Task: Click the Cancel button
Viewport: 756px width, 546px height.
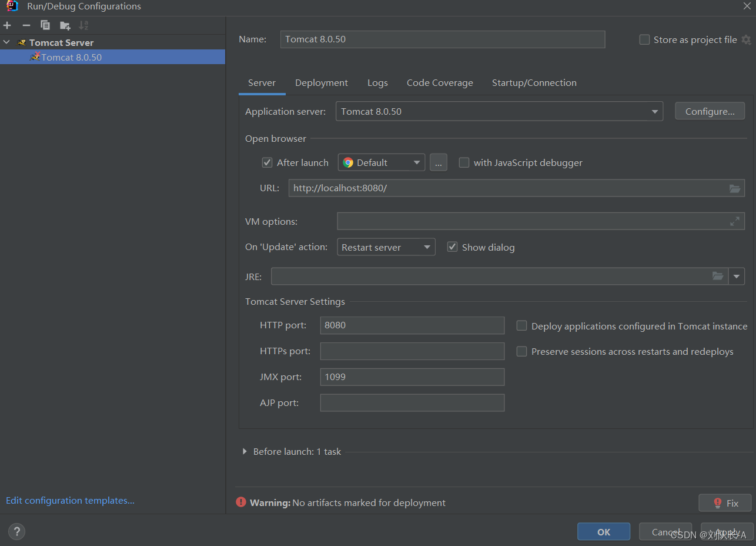Action: (665, 532)
